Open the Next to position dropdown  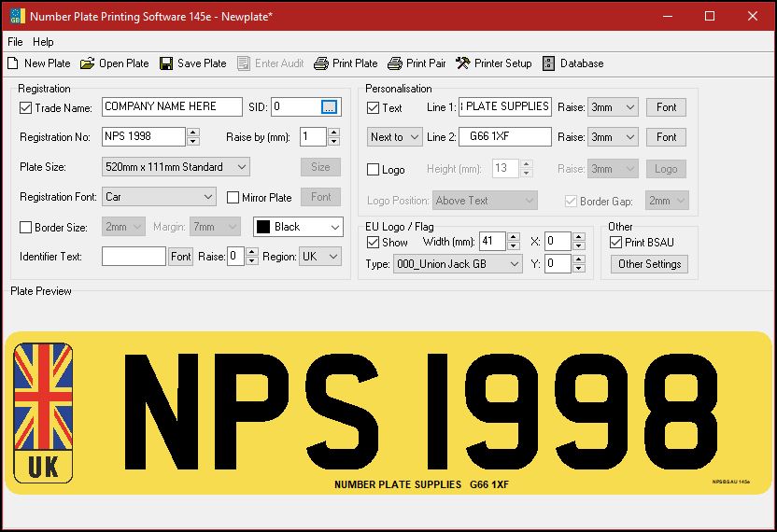click(394, 136)
